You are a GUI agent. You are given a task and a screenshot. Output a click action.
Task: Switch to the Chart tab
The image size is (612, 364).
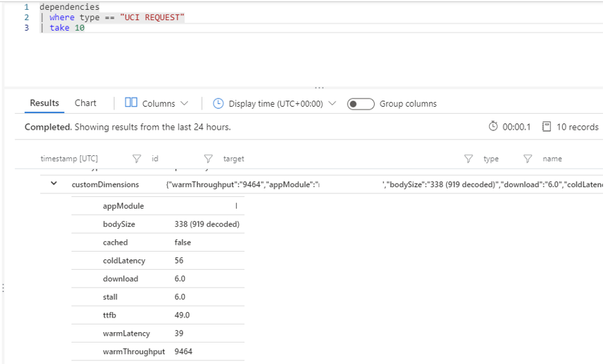point(85,103)
